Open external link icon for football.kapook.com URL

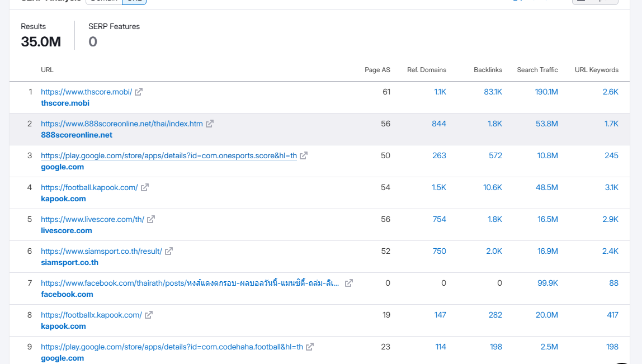point(145,187)
